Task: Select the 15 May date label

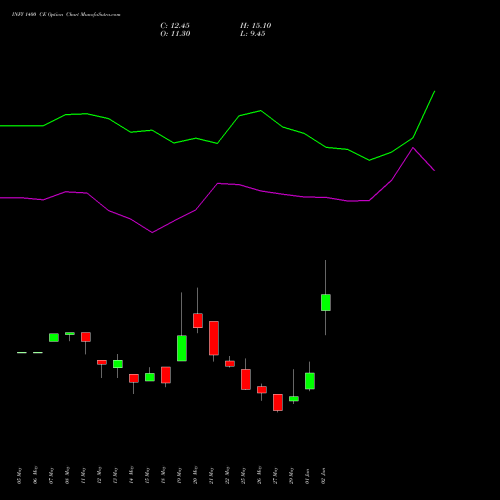Action: click(148, 475)
